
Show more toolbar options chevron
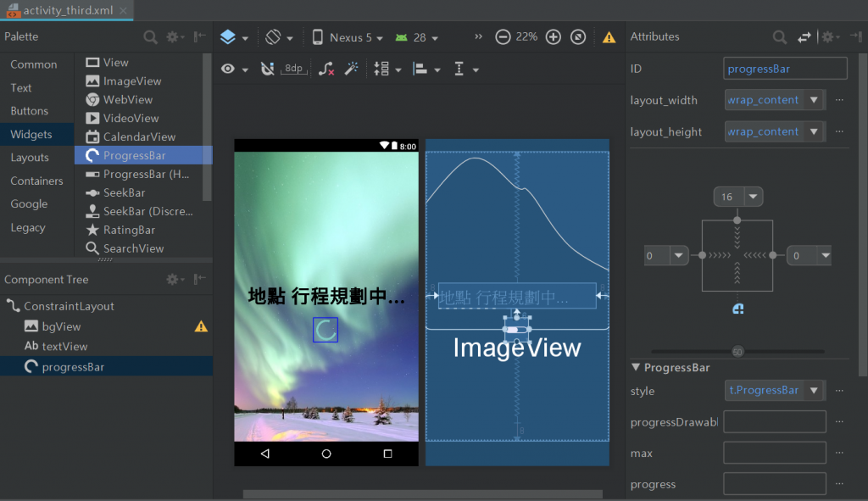point(478,36)
